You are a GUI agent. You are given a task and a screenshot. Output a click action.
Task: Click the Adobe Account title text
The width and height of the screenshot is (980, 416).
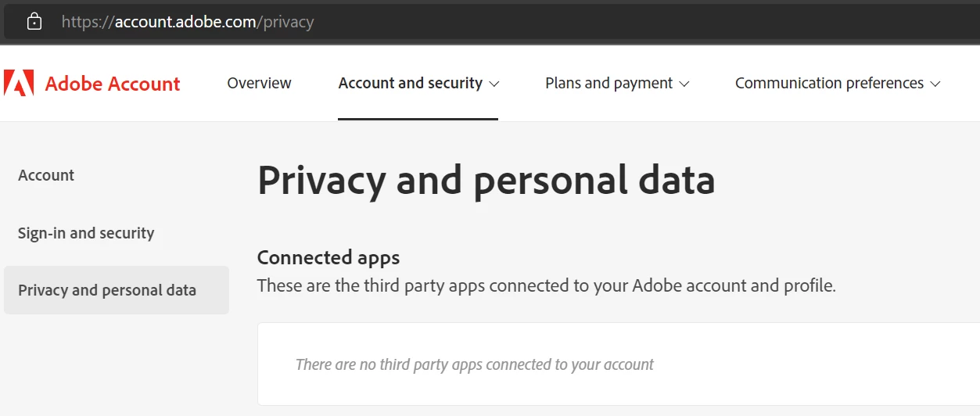tap(113, 84)
